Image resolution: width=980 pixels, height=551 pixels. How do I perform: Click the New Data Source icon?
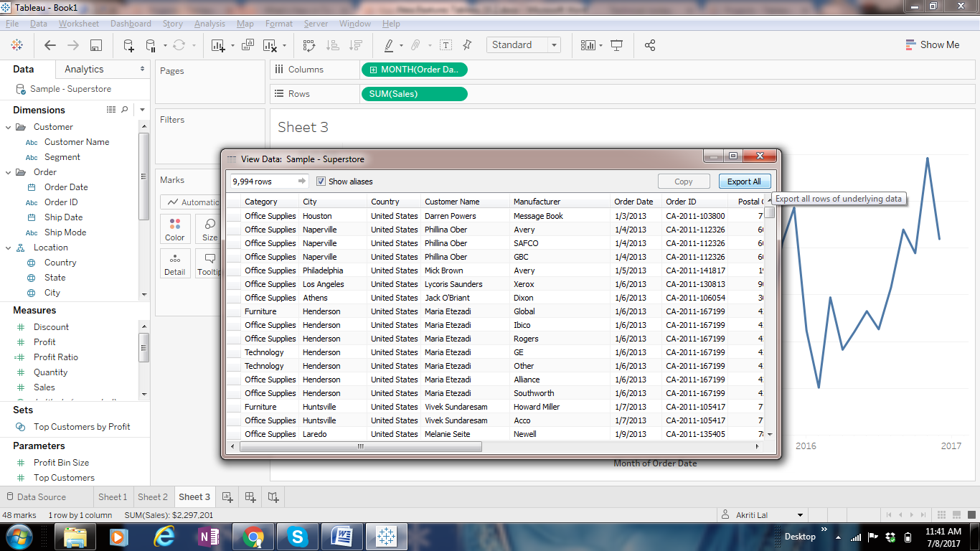pos(128,45)
